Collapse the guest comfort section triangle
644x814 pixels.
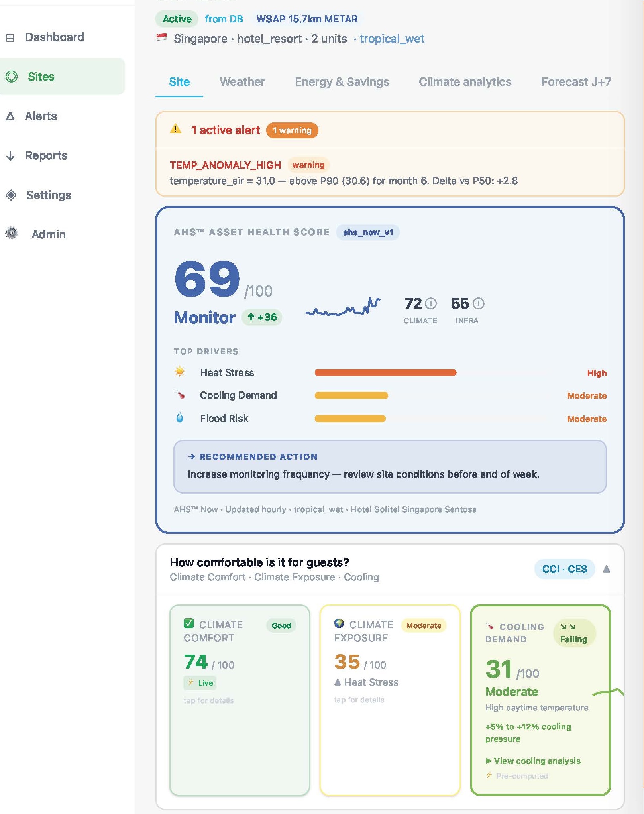[x=607, y=569]
